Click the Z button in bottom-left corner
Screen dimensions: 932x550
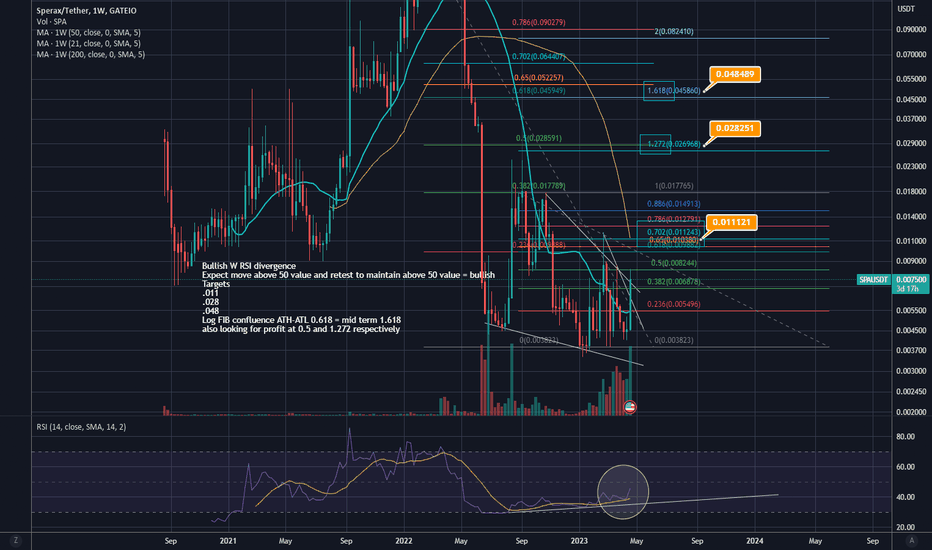[15, 540]
